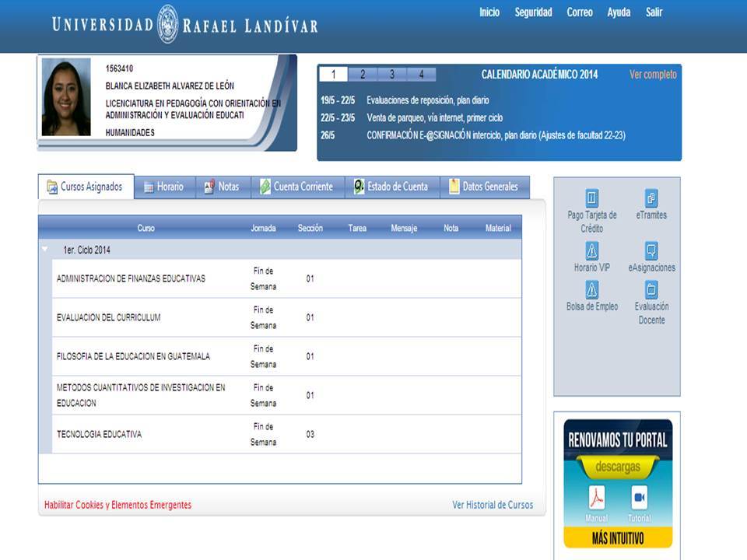Click the Sección column header

(x=310, y=228)
